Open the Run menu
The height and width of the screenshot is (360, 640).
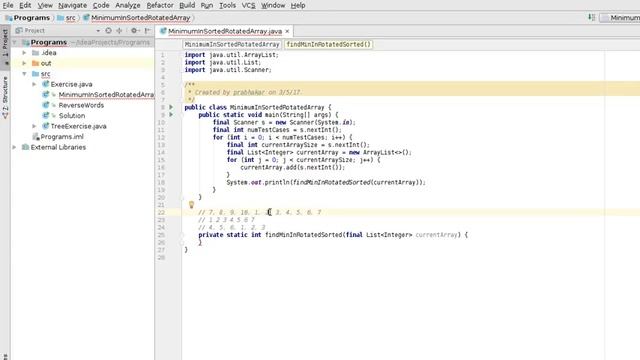(x=207, y=5)
